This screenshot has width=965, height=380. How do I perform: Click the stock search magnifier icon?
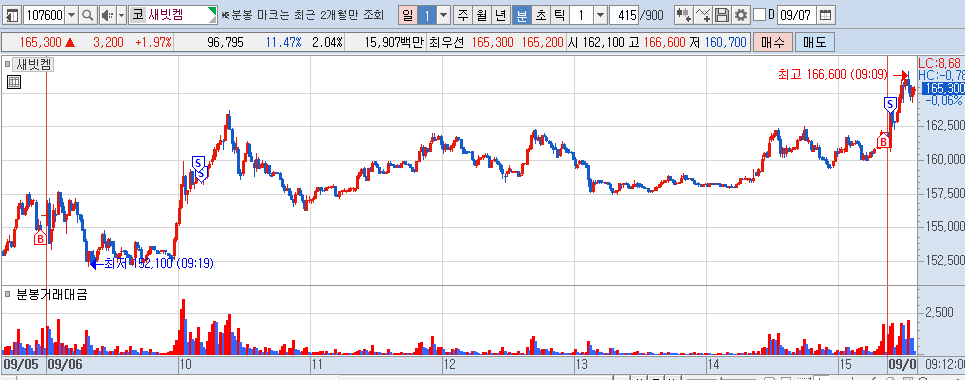tap(87, 15)
